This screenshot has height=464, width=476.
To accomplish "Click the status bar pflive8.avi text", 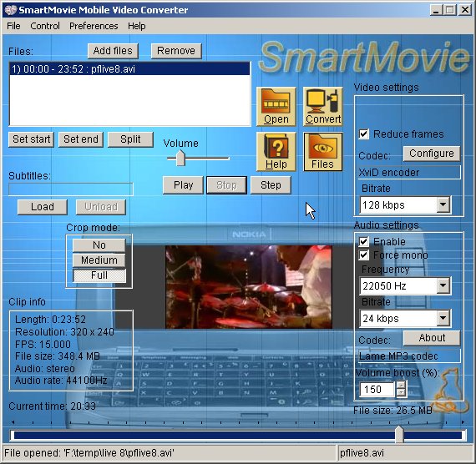I will coord(362,453).
